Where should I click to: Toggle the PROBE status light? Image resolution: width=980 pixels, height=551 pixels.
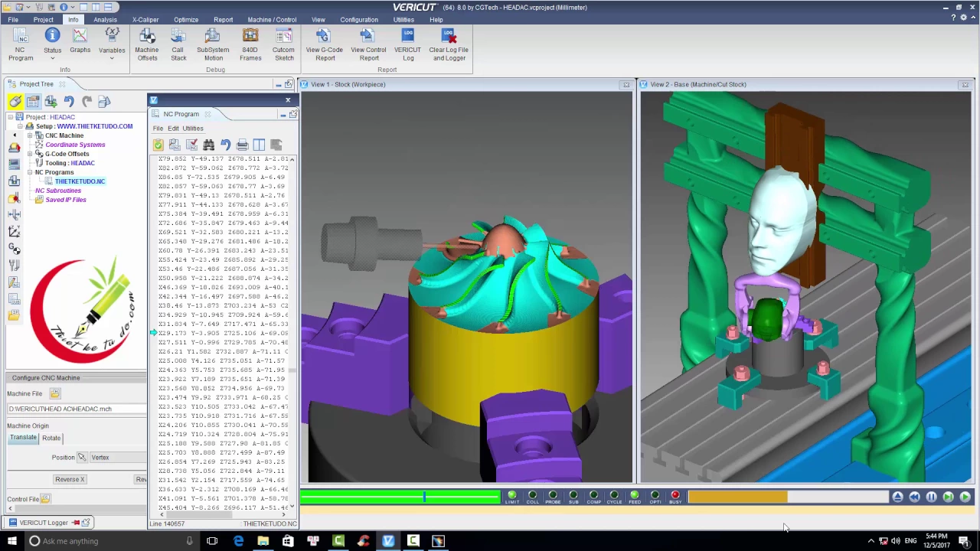pyautogui.click(x=553, y=497)
